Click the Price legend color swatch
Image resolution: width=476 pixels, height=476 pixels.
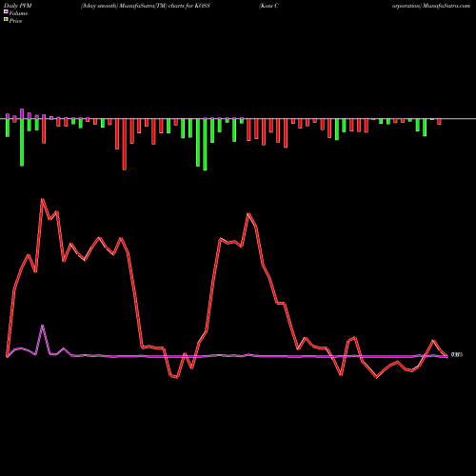pyautogui.click(x=6, y=19)
